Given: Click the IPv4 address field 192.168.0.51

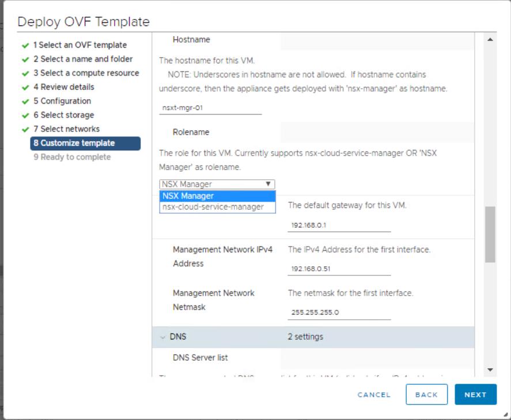Looking at the screenshot, I should 339,269.
